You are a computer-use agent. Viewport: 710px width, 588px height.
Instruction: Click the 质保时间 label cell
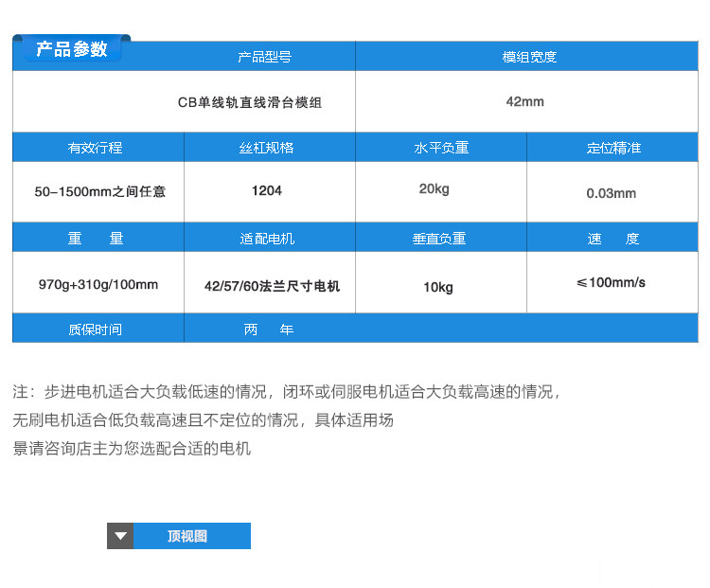[x=95, y=329]
